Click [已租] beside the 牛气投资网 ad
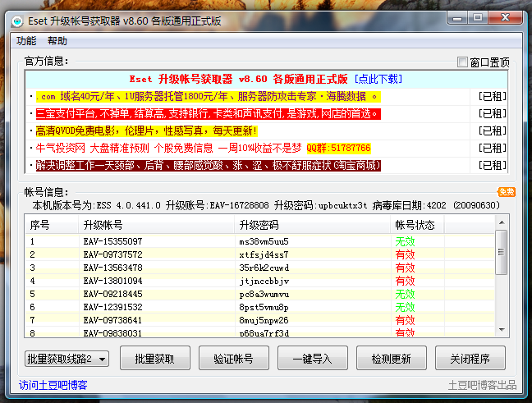 point(493,148)
